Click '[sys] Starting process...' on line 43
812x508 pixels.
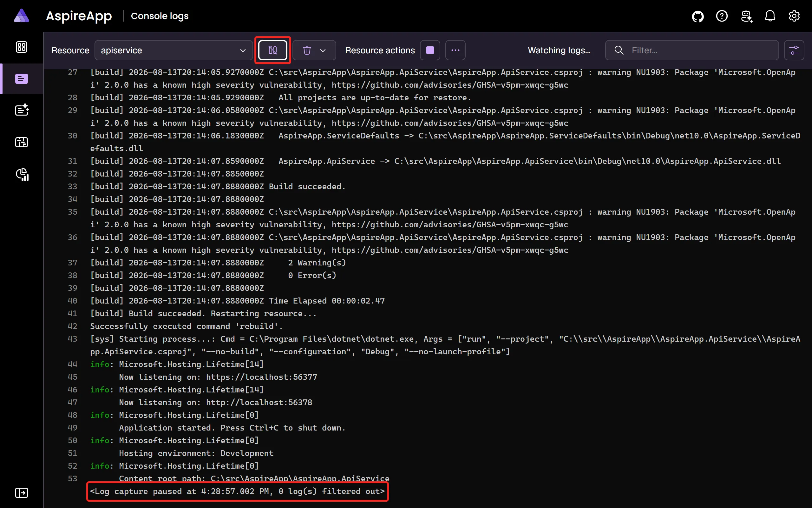click(x=445, y=345)
